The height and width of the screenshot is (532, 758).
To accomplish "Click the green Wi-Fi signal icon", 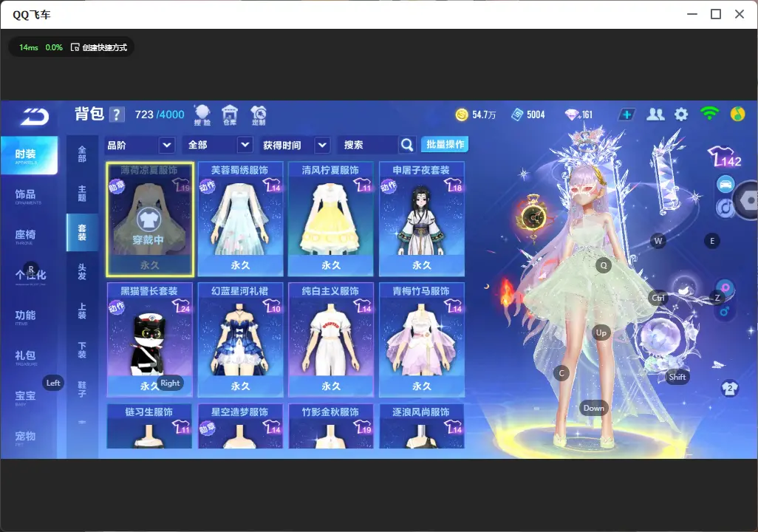I will pyautogui.click(x=709, y=114).
